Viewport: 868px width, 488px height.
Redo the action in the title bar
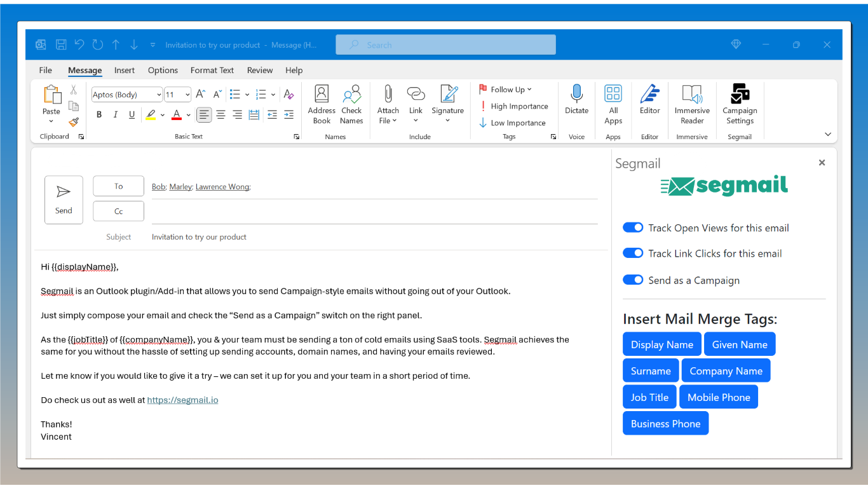pyautogui.click(x=98, y=44)
